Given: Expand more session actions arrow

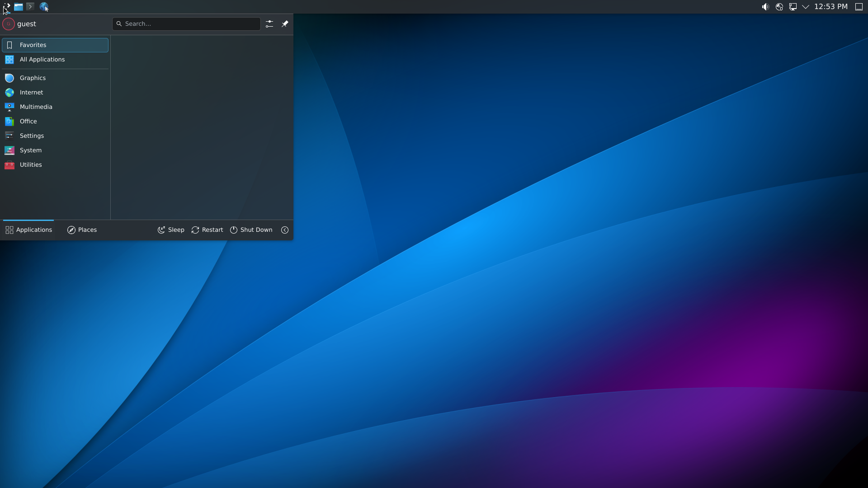Looking at the screenshot, I should tap(285, 230).
